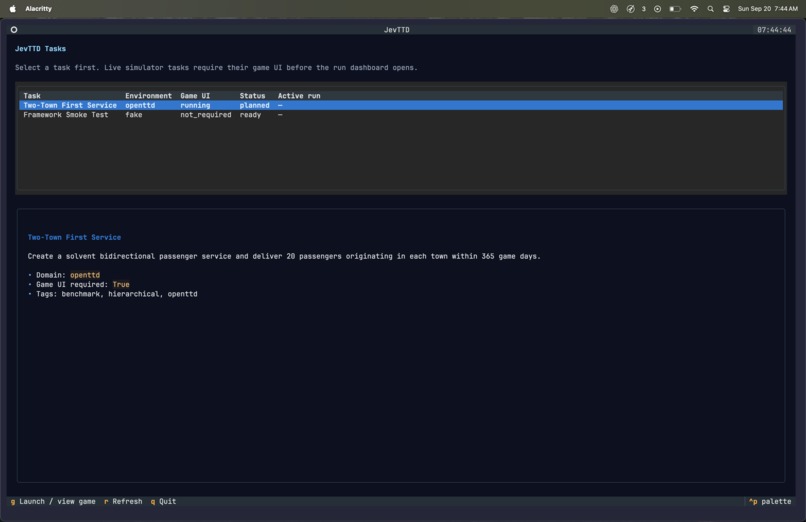This screenshot has width=806, height=522.
Task: Open the Apple menu
Action: pyautogui.click(x=13, y=9)
